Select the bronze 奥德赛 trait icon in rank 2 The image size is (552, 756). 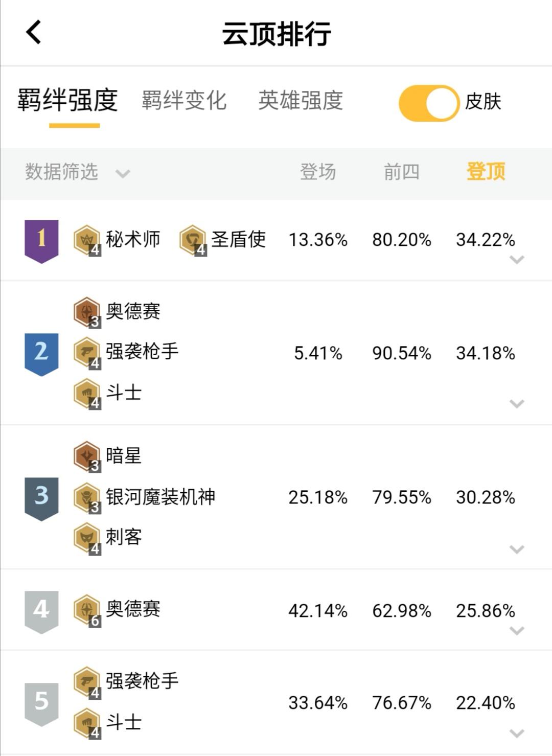pos(87,312)
